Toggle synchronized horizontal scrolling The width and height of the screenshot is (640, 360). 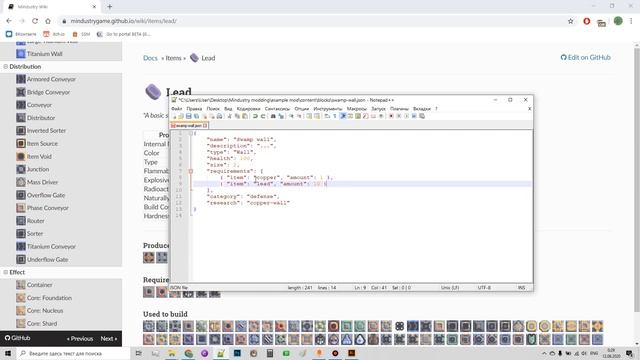click(x=317, y=116)
